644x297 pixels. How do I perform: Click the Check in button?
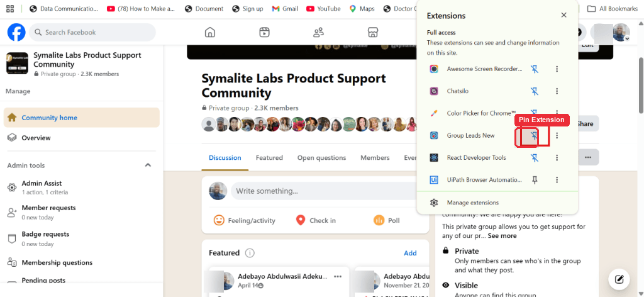[x=316, y=220]
